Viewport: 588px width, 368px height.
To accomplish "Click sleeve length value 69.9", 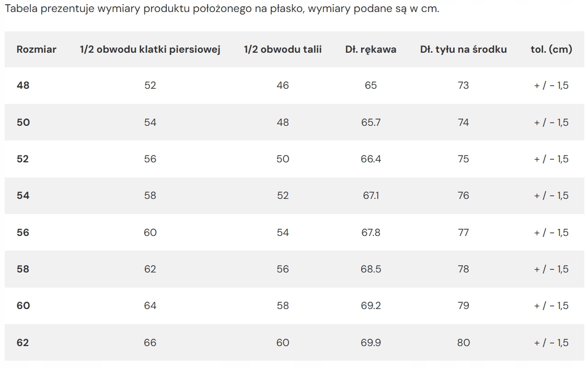I will 371,342.
